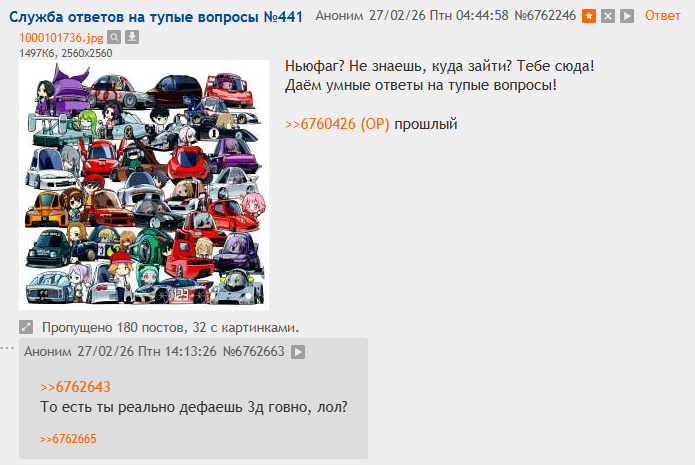Enlarge the anime cars thumbnail image

tap(144, 185)
